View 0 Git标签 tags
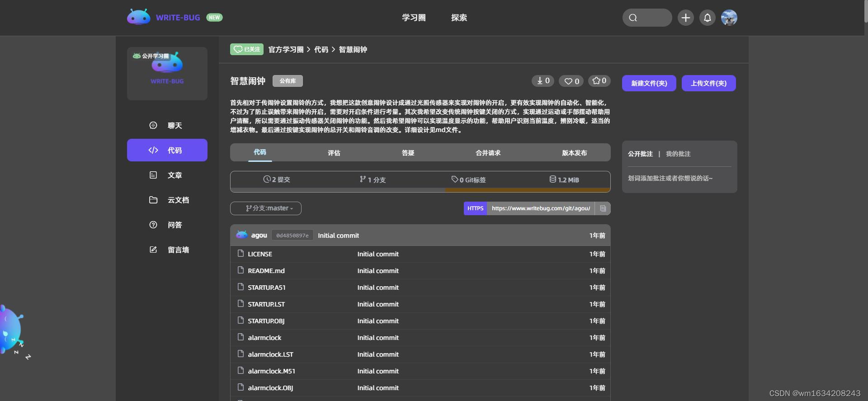This screenshot has height=401, width=868. pyautogui.click(x=468, y=179)
